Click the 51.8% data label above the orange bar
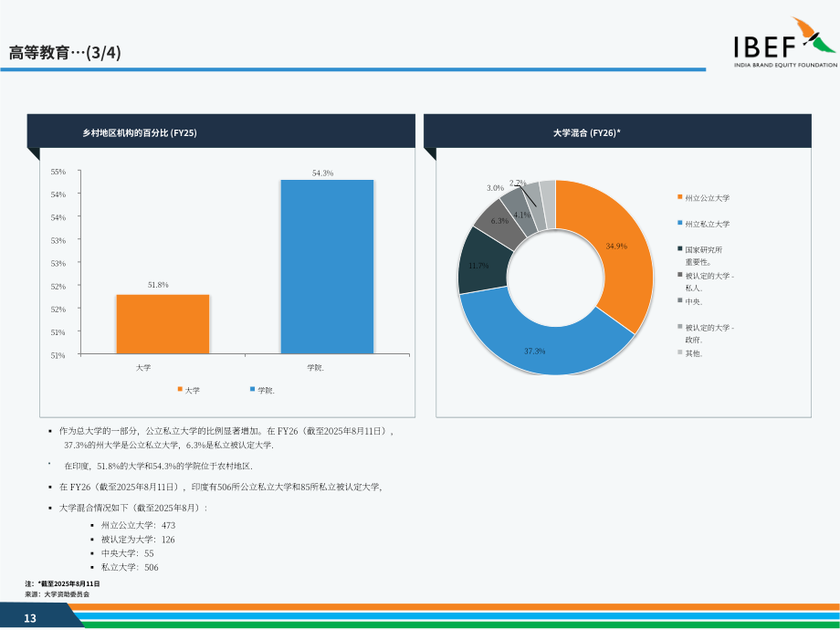The width and height of the screenshot is (840, 630). click(x=158, y=285)
